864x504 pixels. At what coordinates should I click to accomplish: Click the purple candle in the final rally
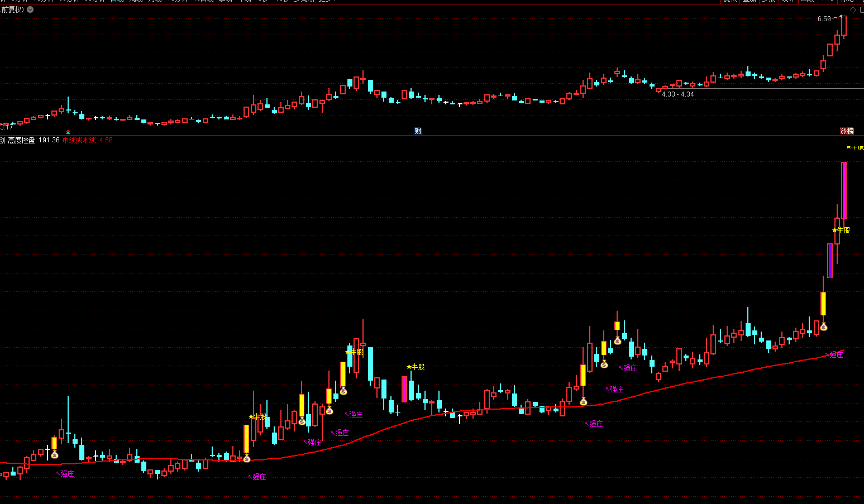point(830,260)
